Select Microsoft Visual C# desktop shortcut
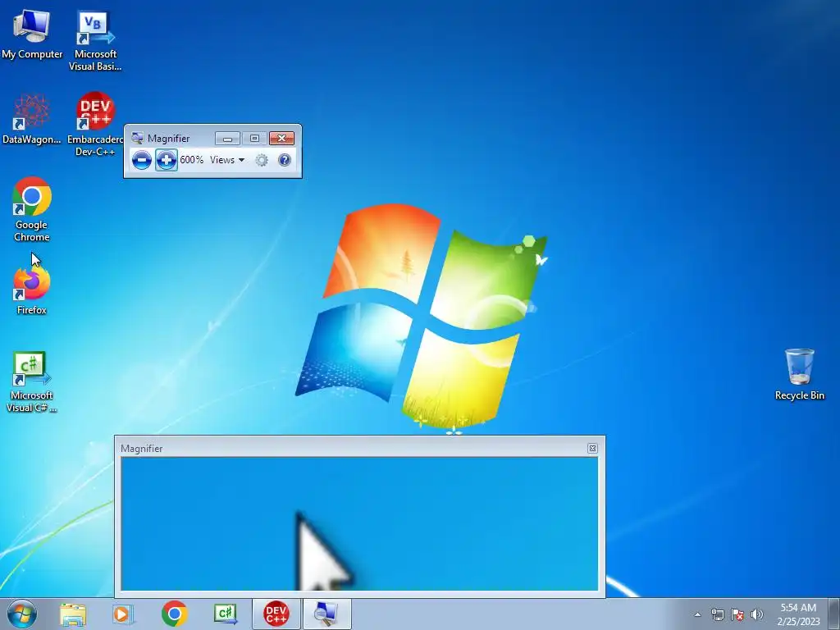This screenshot has height=630, width=840. (32, 382)
